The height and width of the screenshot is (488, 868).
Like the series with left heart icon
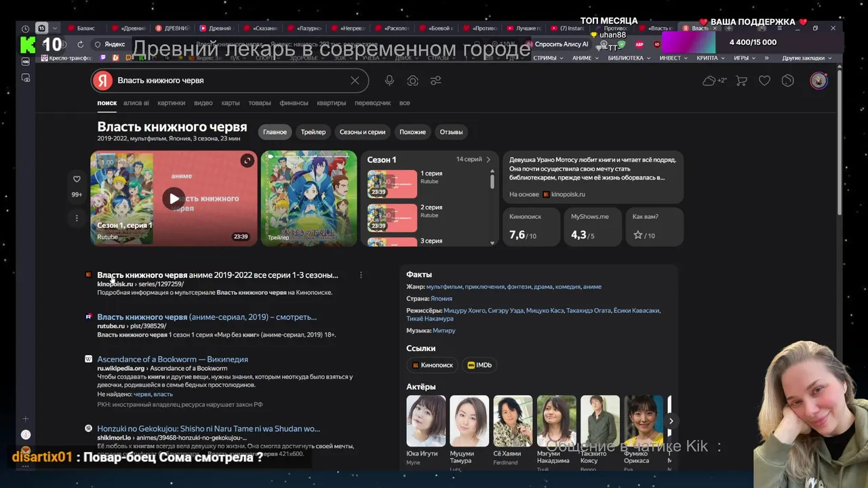[x=77, y=179]
